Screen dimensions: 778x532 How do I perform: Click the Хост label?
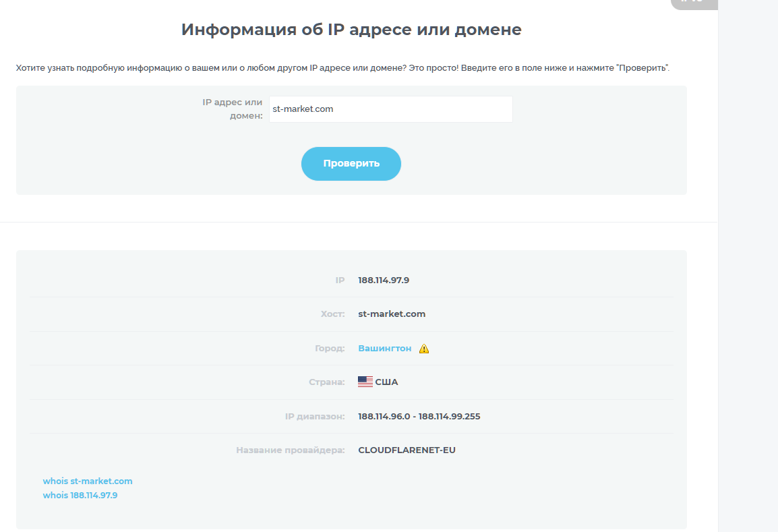click(x=332, y=314)
